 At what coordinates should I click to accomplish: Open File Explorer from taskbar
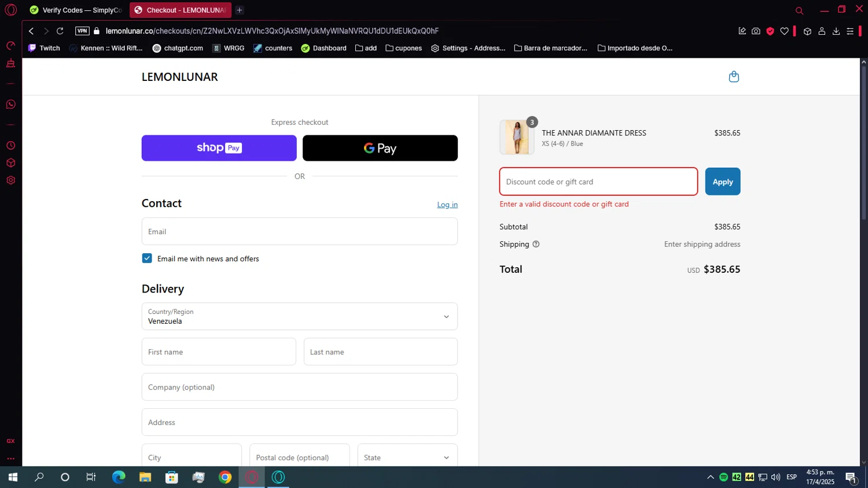145,477
